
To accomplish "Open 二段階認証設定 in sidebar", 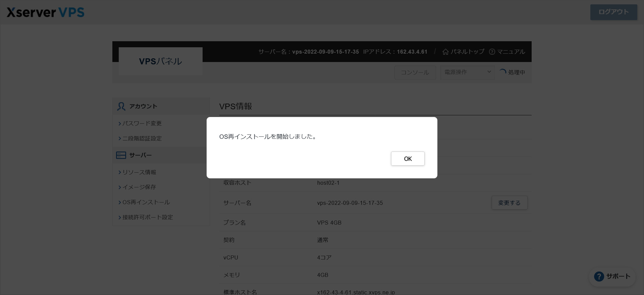I will pos(142,138).
